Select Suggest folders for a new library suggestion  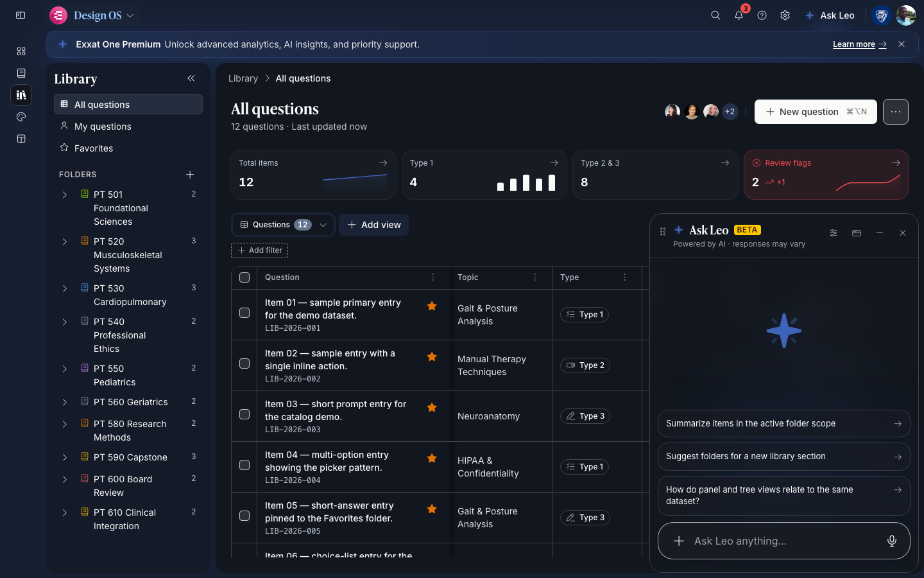784,457
